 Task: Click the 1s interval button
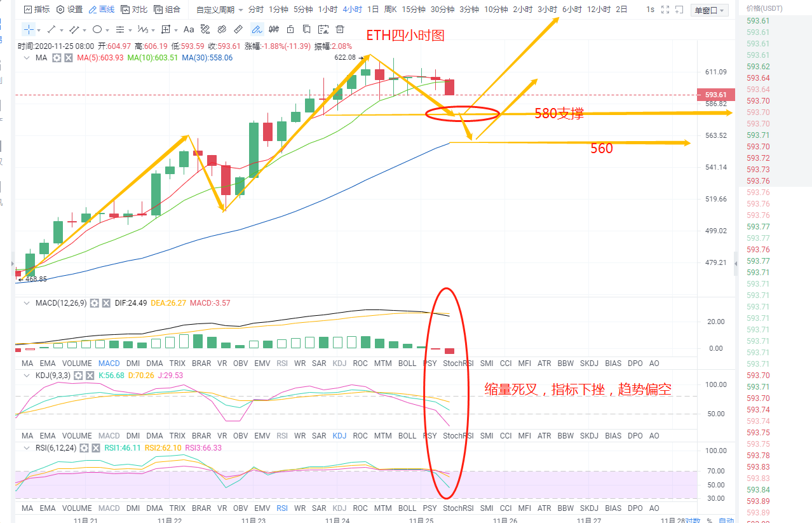(650, 10)
